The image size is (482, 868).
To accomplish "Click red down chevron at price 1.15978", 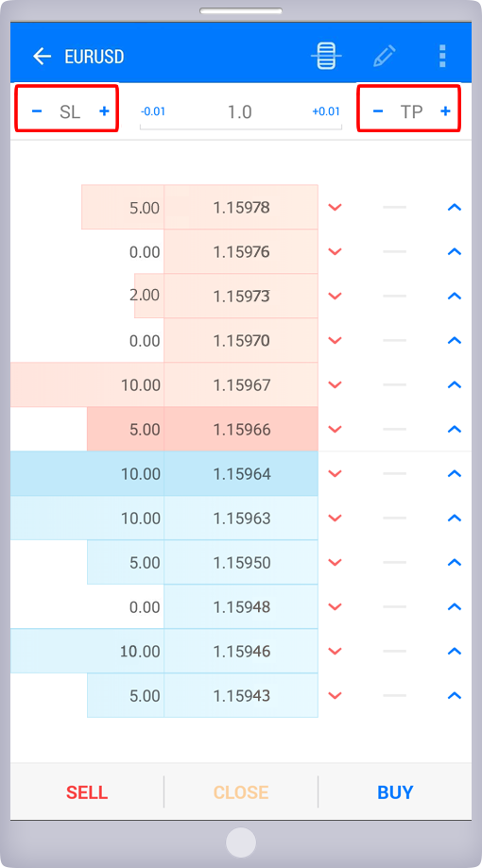I will coord(336,207).
